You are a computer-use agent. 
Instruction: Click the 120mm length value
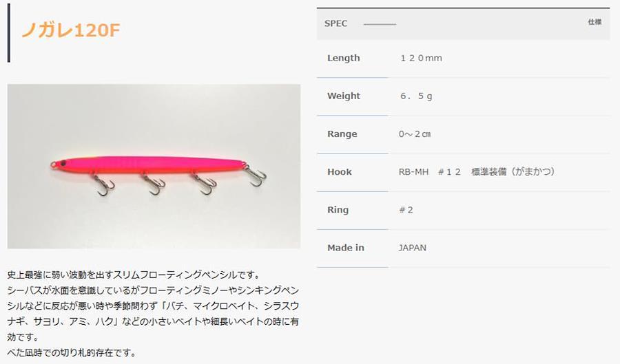pyautogui.click(x=421, y=58)
